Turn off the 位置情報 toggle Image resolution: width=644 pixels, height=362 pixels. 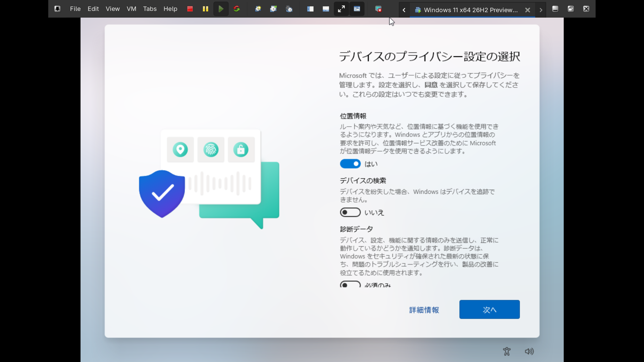(x=350, y=164)
